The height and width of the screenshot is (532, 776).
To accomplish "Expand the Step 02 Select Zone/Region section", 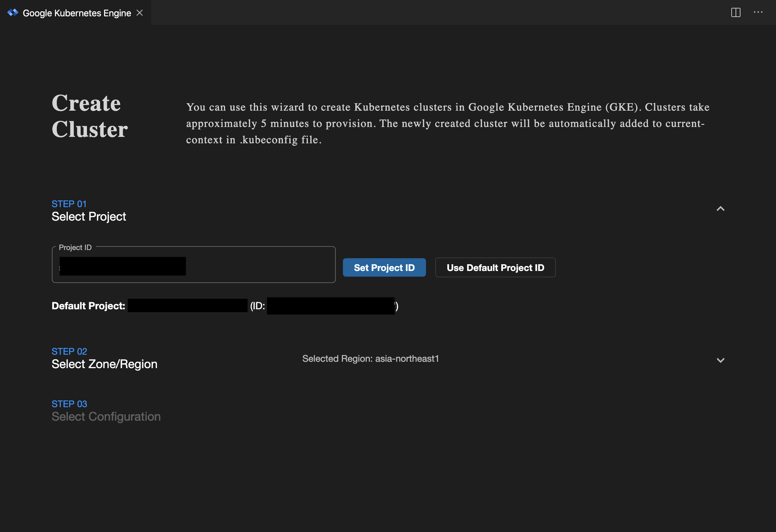I will (x=720, y=360).
